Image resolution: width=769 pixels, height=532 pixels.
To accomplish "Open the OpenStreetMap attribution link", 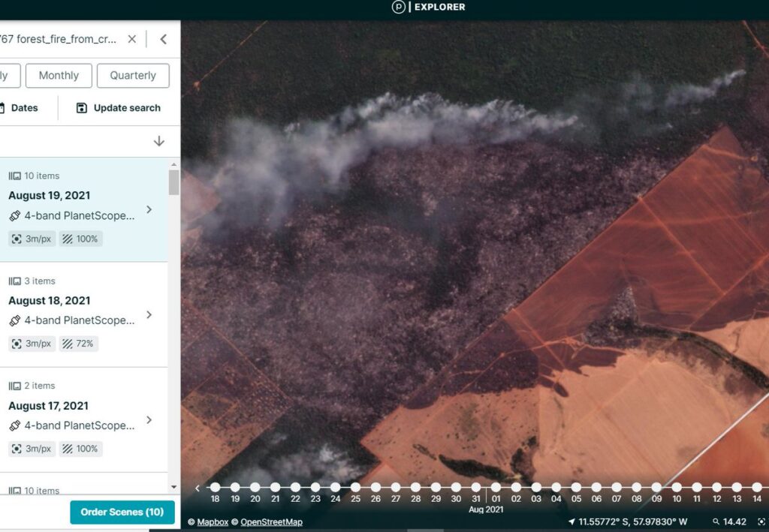I will click(x=270, y=522).
